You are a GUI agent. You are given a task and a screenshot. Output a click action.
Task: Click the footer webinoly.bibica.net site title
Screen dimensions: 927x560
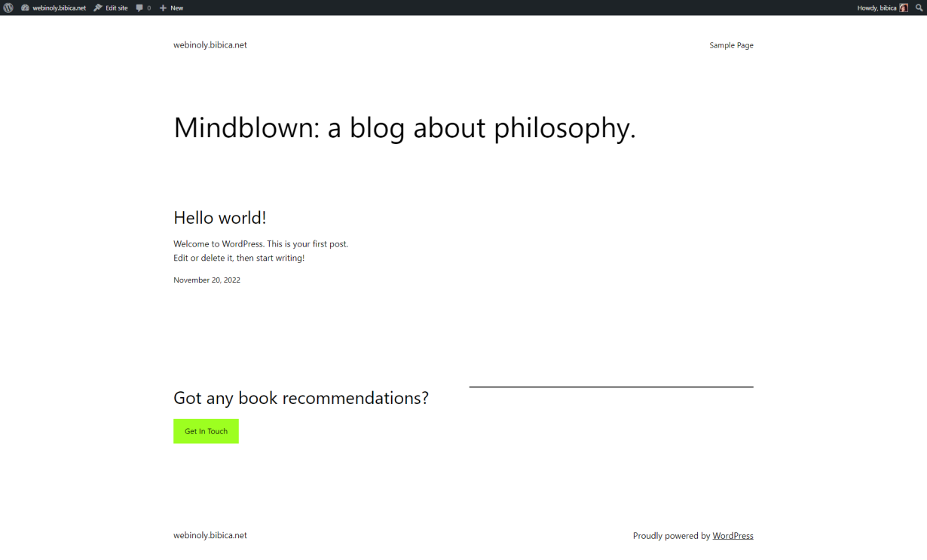(x=210, y=535)
